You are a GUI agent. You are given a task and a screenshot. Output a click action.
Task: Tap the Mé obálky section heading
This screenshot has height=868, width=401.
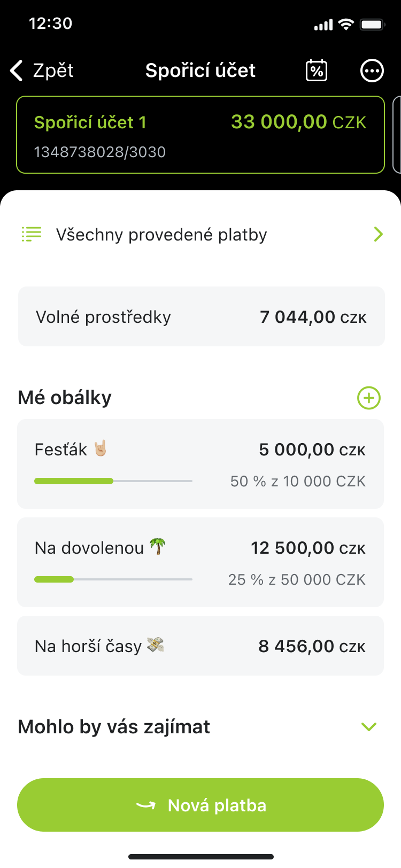click(x=65, y=398)
